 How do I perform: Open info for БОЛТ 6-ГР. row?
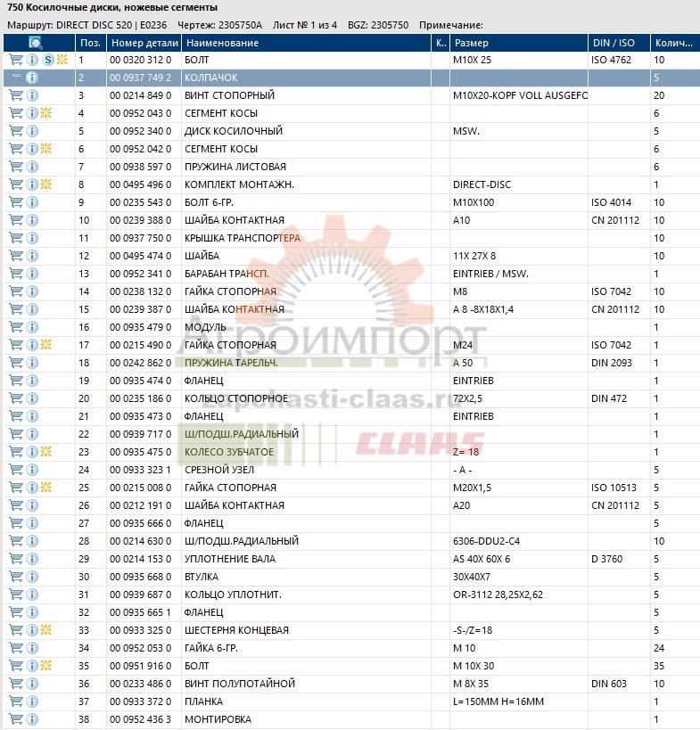pos(32,202)
